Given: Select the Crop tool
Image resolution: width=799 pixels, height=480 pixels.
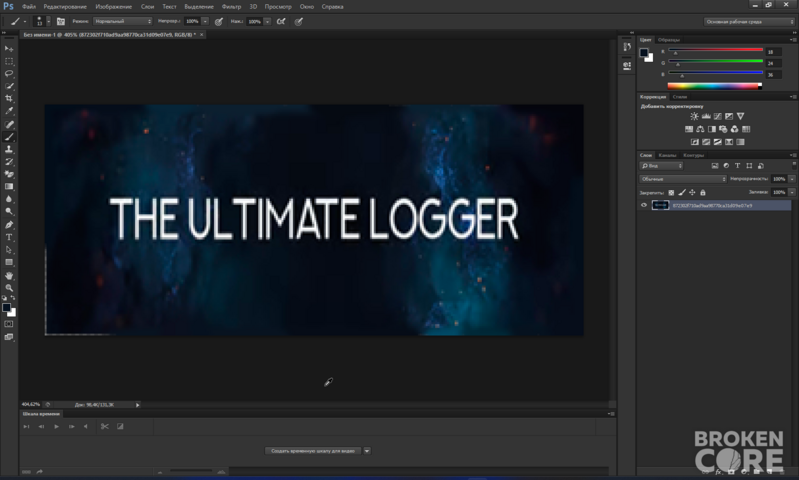Looking at the screenshot, I should tap(9, 98).
